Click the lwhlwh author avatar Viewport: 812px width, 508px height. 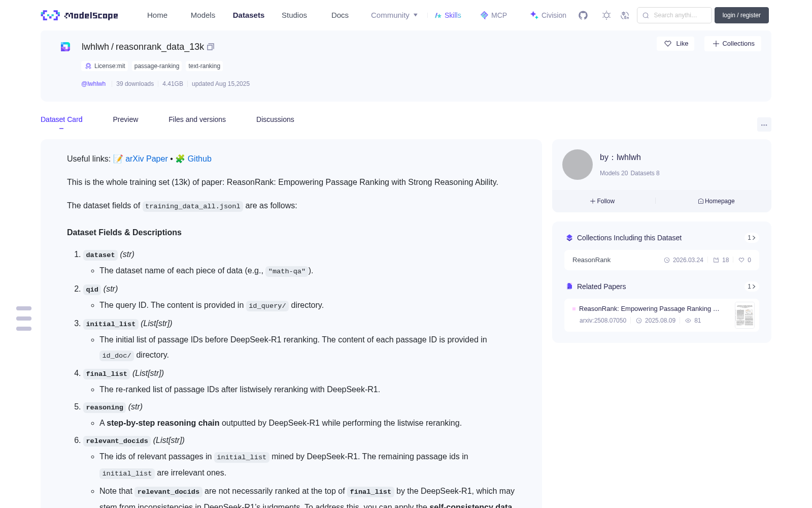[578, 165]
